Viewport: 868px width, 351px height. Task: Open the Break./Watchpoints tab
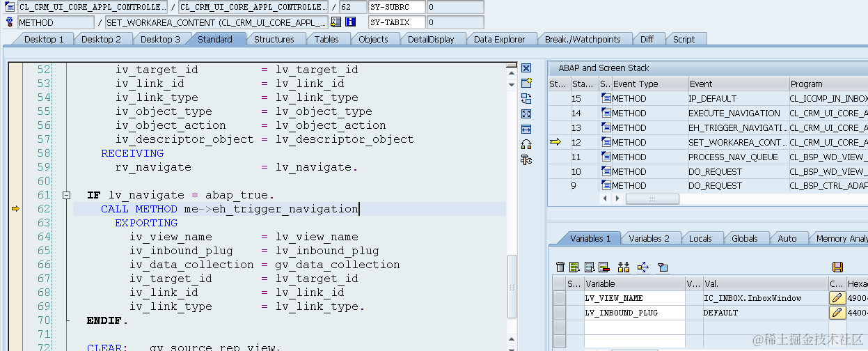point(583,39)
